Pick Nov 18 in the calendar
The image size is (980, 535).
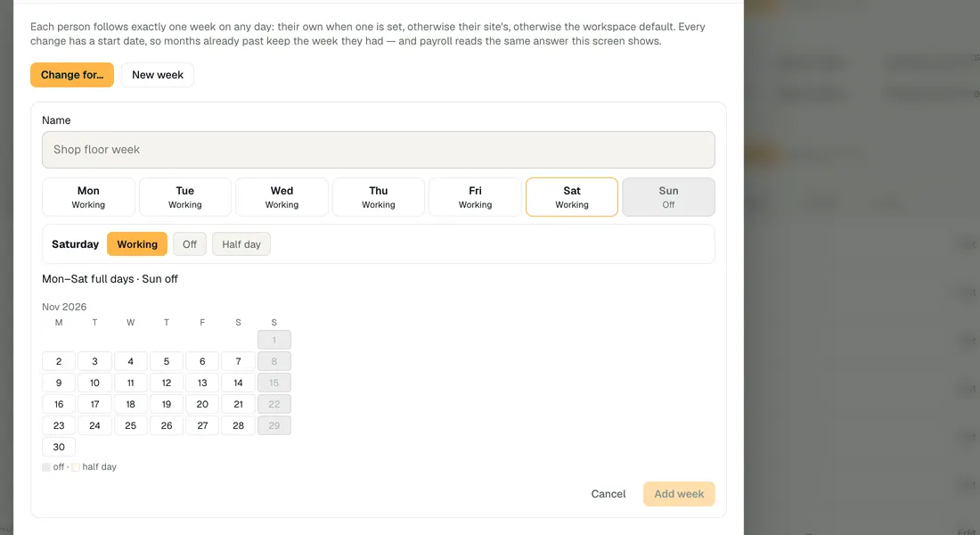coord(131,404)
